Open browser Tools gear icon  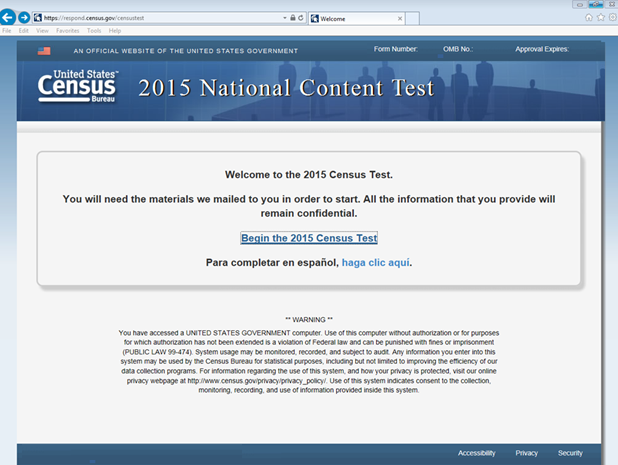point(612,17)
